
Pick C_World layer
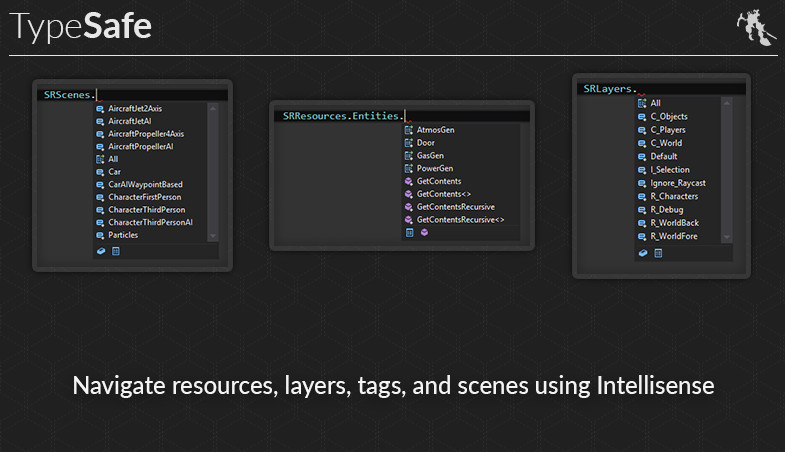pyautogui.click(x=666, y=143)
